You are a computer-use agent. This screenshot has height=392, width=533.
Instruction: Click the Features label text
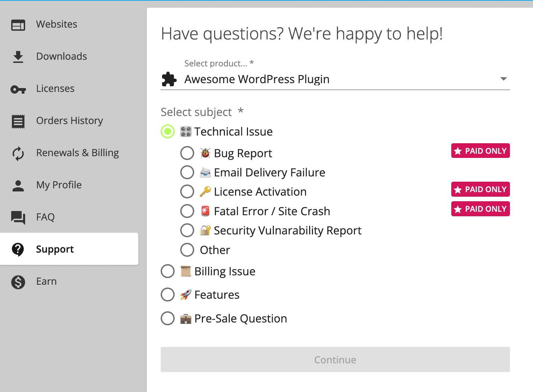217,295
